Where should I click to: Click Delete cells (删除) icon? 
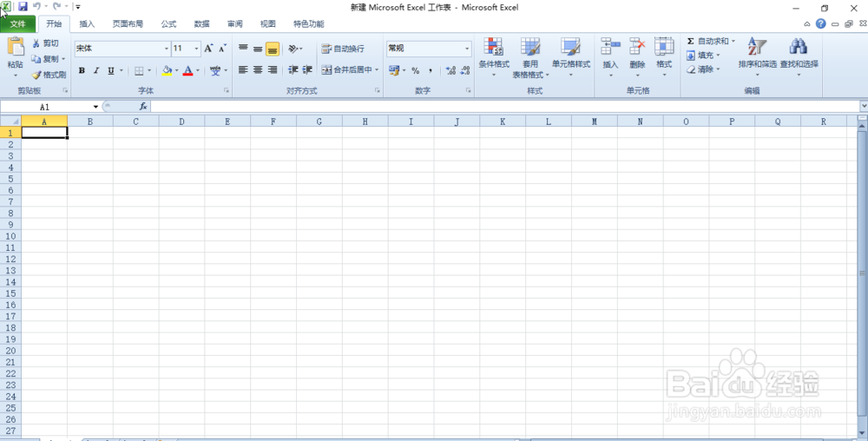pyautogui.click(x=637, y=47)
